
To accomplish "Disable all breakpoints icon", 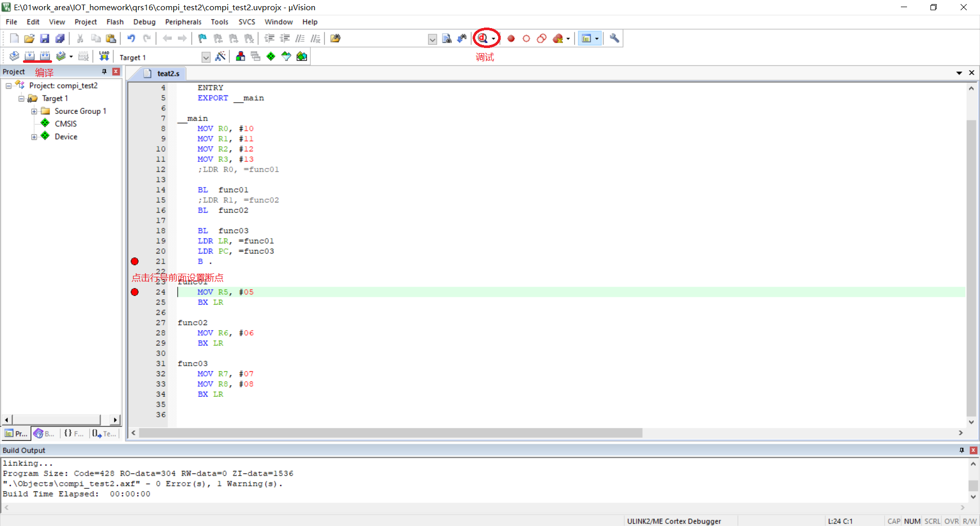I will tap(542, 38).
